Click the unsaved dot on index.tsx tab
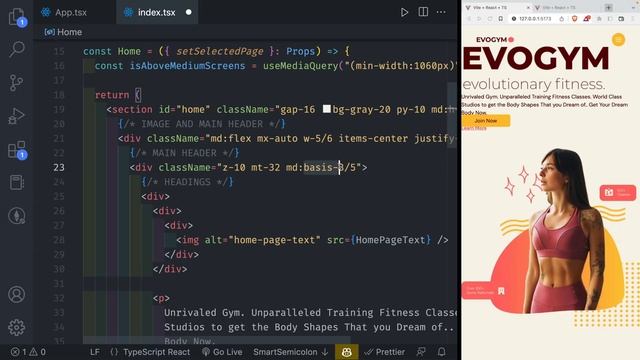 click(x=189, y=12)
